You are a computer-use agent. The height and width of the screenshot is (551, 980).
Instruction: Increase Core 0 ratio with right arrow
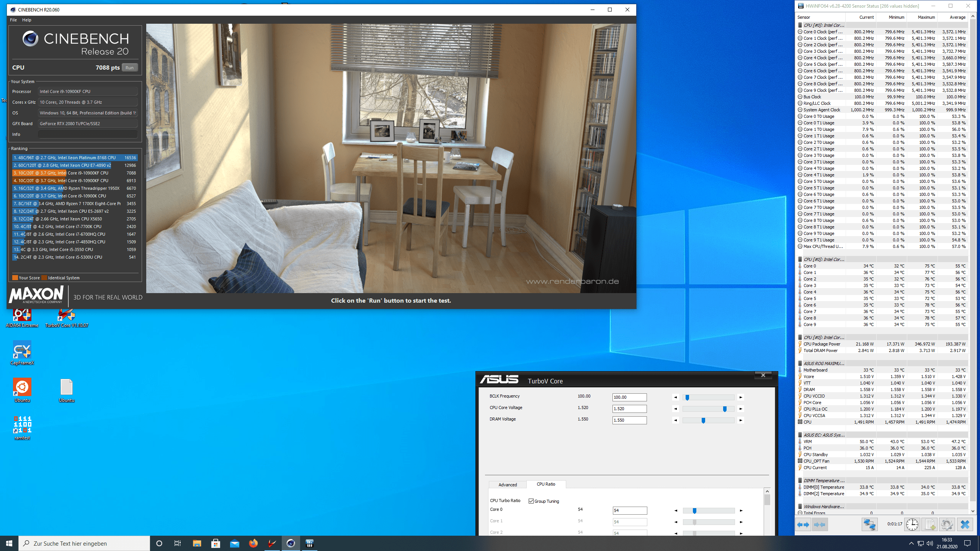[741, 511]
